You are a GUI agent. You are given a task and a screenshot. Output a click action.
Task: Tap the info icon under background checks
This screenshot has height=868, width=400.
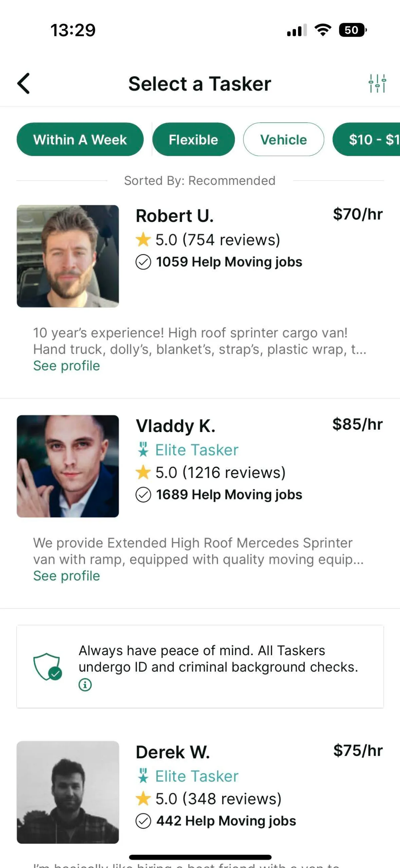pyautogui.click(x=85, y=685)
